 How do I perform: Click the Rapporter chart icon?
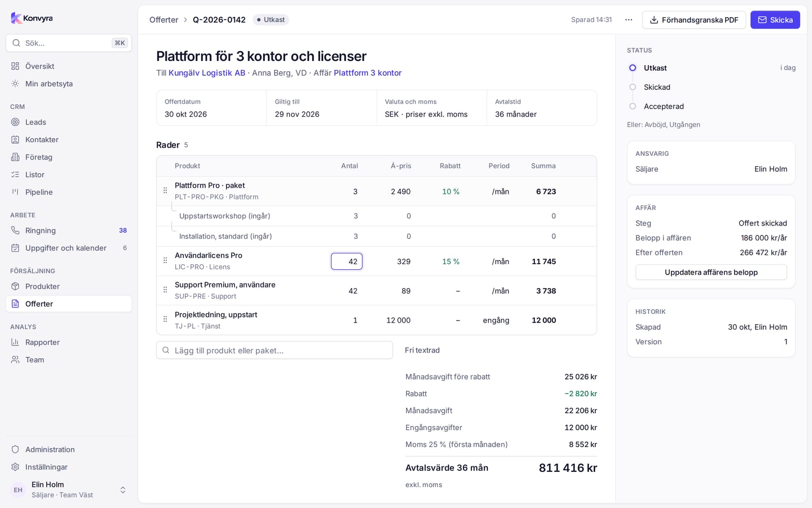[x=15, y=342]
